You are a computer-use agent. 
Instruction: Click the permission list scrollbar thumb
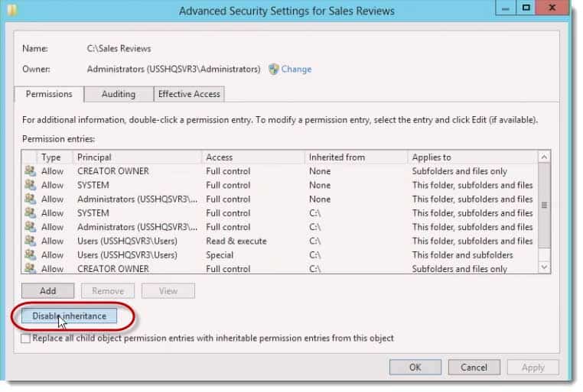coord(544,205)
